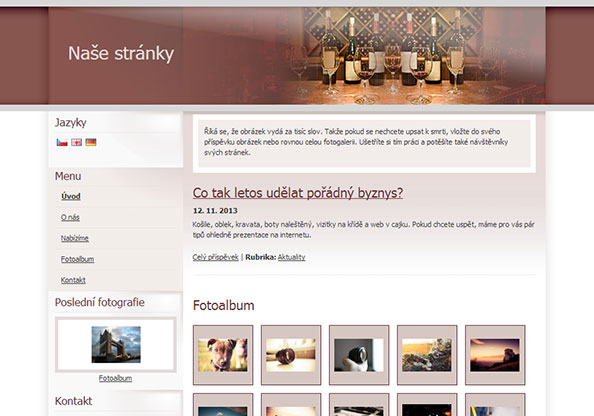Open the dog photo thumbnail
Image resolution: width=594 pixels, height=416 pixels.
(x=223, y=355)
